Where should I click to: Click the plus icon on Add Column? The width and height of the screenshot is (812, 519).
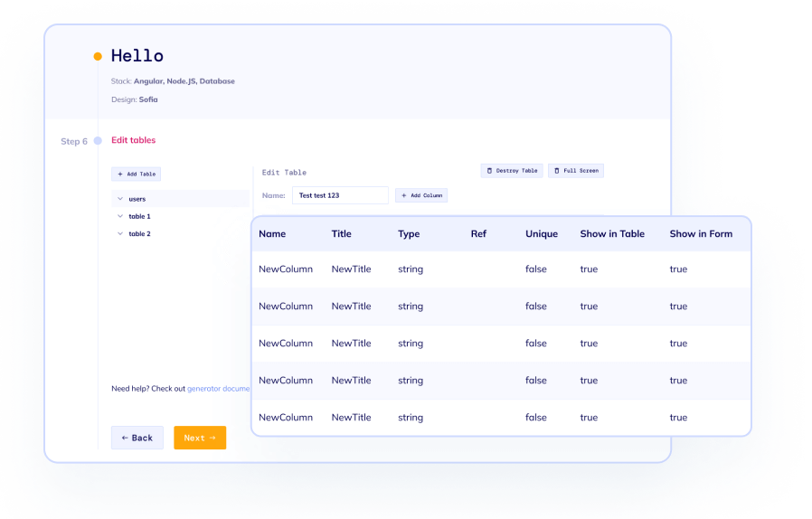404,195
